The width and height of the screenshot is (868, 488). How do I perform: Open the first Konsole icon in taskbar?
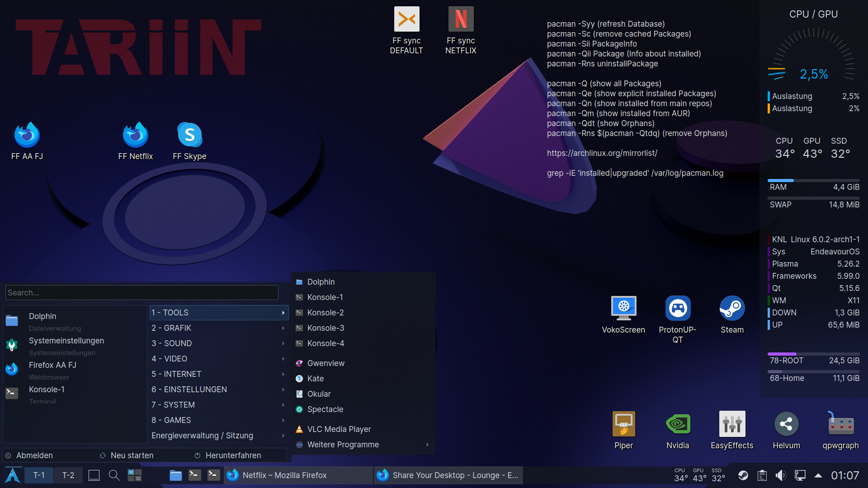coord(195,475)
